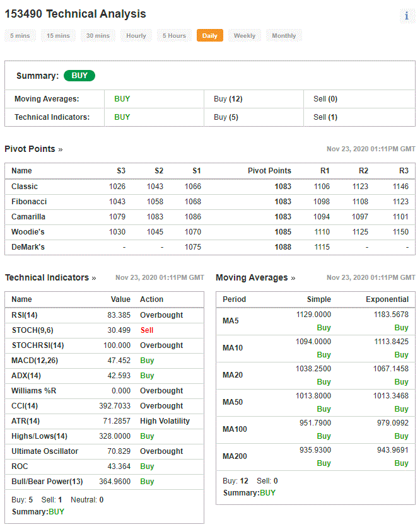Open the Pivot Points section link
Screen dimensions: 420x527
tap(33, 149)
